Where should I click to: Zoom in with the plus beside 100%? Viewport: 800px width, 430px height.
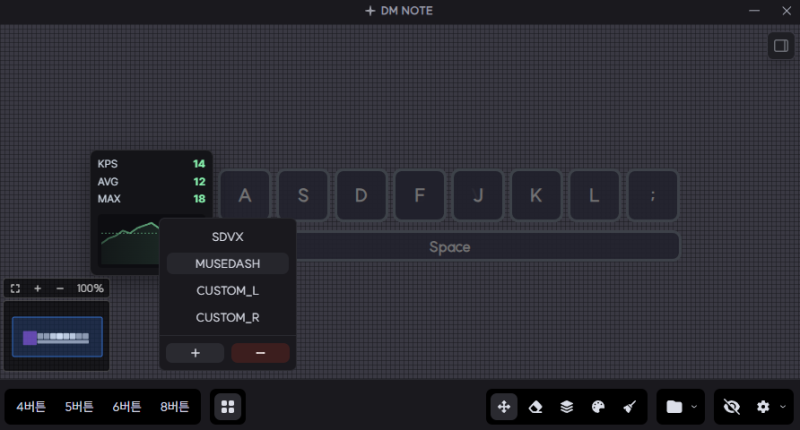tap(37, 288)
